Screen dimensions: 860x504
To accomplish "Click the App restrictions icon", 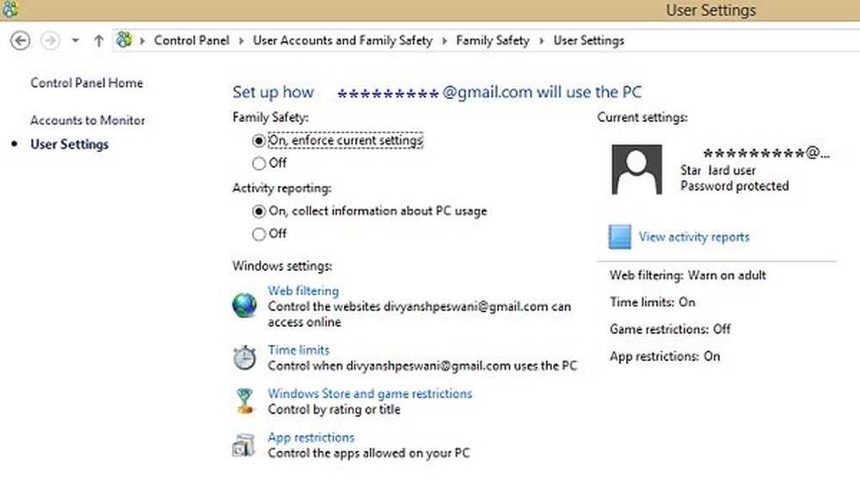I will pos(244,446).
